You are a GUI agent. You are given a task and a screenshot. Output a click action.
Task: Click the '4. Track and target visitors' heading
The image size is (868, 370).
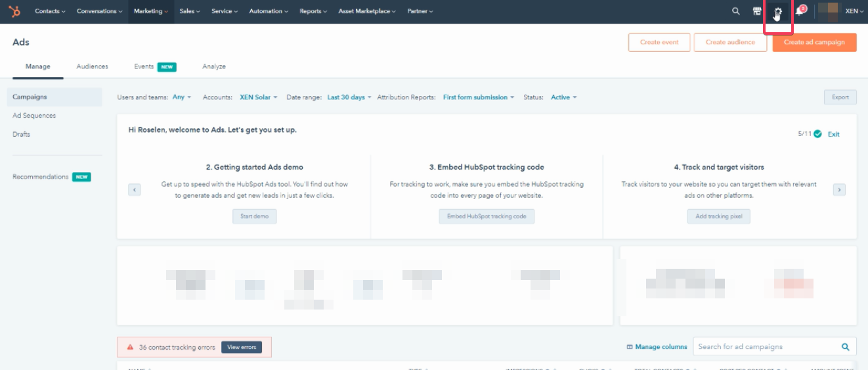coord(719,167)
